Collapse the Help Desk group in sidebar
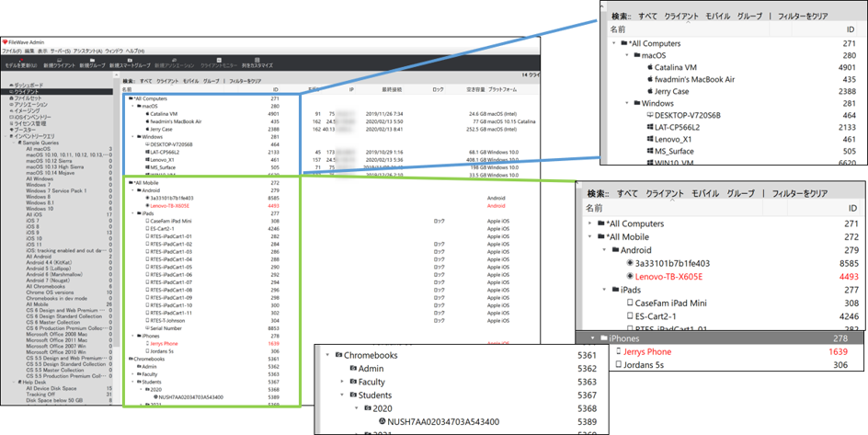Image resolution: width=868 pixels, height=435 pixels. [x=13, y=381]
